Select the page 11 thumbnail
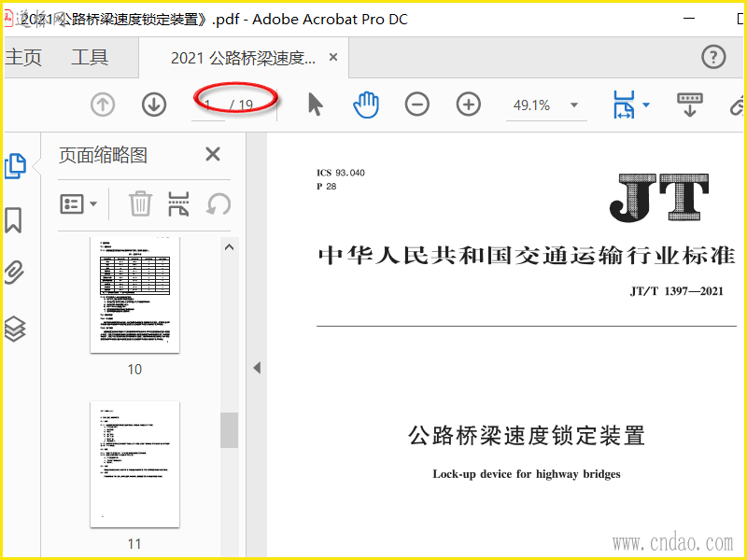 [134, 464]
